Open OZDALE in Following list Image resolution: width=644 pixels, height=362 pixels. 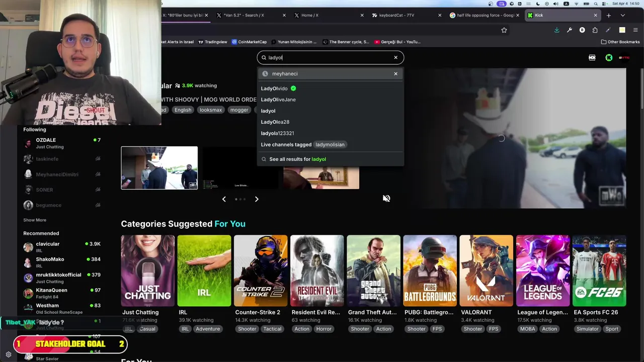tap(62, 143)
